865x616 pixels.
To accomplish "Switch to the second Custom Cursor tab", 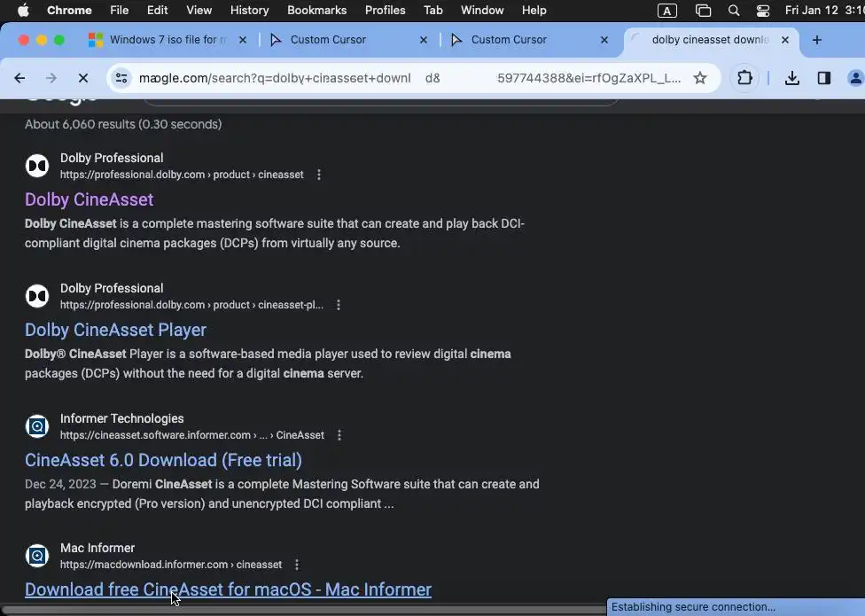I will (528, 40).
